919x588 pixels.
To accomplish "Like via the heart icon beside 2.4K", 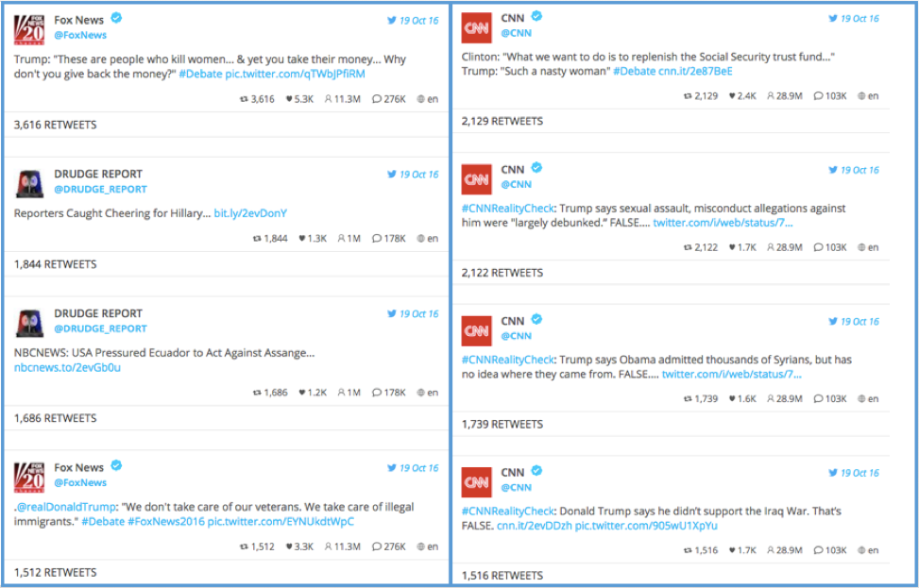I will [732, 96].
